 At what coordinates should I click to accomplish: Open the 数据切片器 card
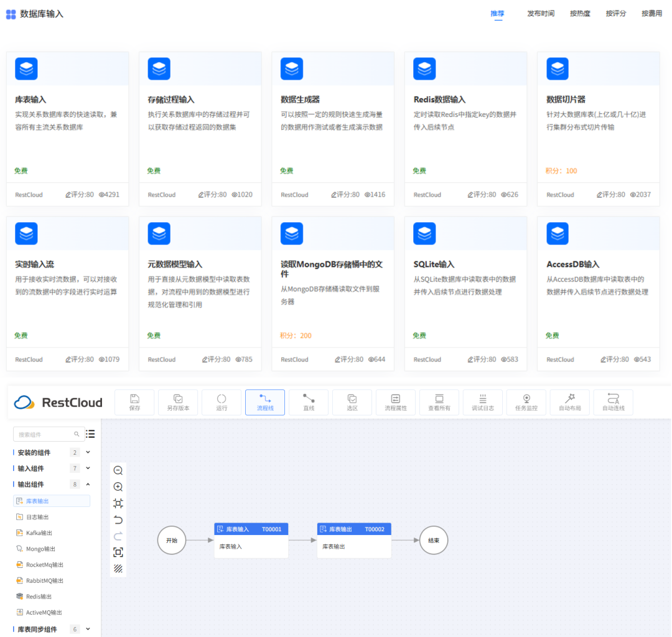(x=599, y=129)
